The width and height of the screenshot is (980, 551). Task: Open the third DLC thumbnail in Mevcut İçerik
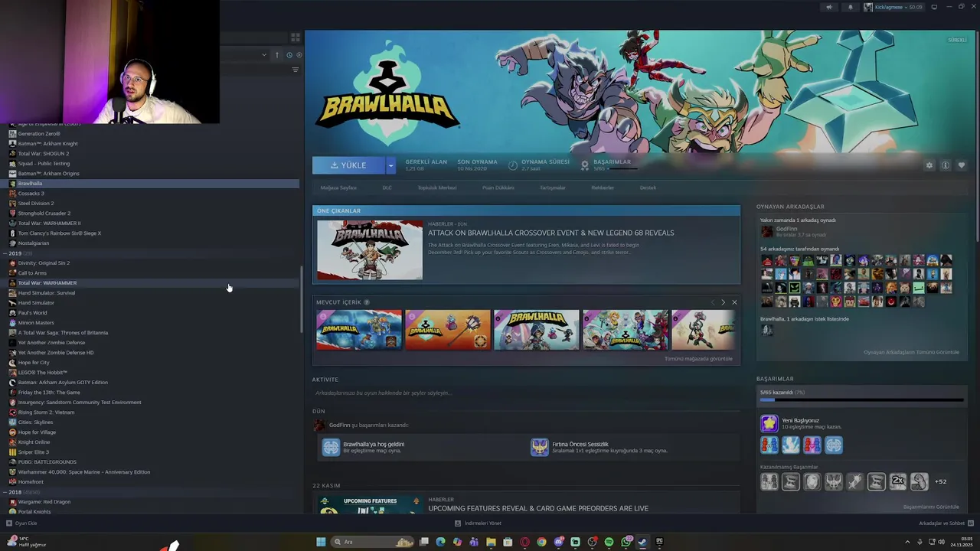click(537, 330)
